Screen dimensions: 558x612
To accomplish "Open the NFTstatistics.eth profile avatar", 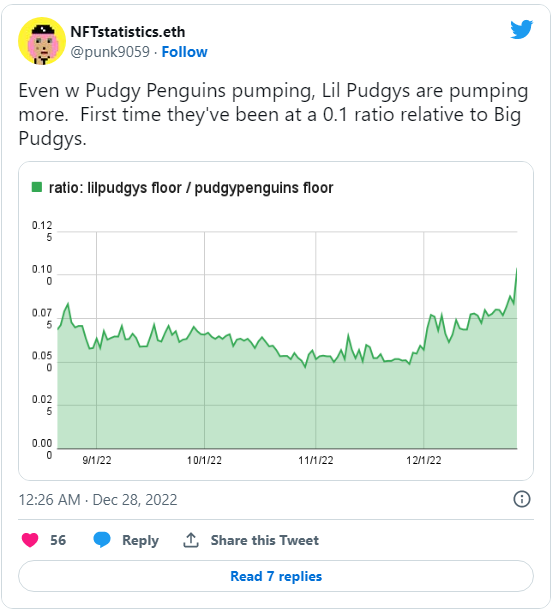I will (42, 41).
